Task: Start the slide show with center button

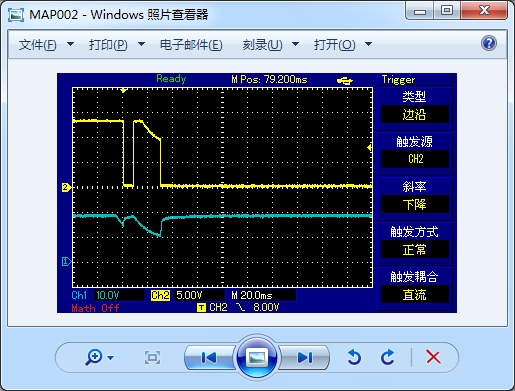Action: (x=257, y=358)
